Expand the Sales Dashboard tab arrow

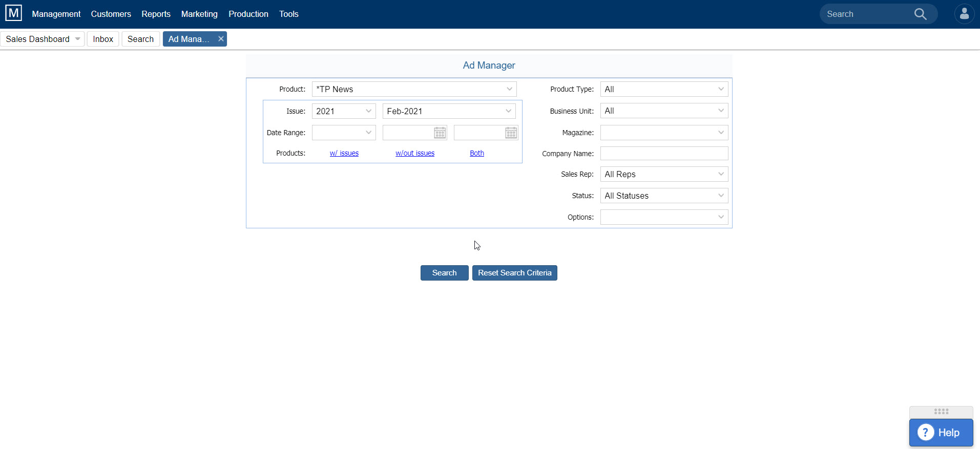(77, 39)
